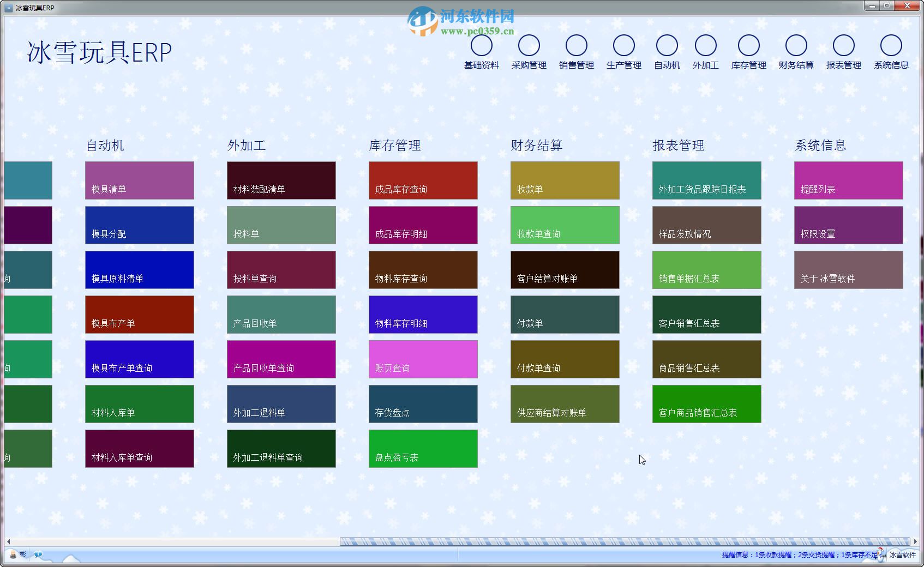Open the 模具分配 tile
This screenshot has width=924, height=567.
click(140, 225)
